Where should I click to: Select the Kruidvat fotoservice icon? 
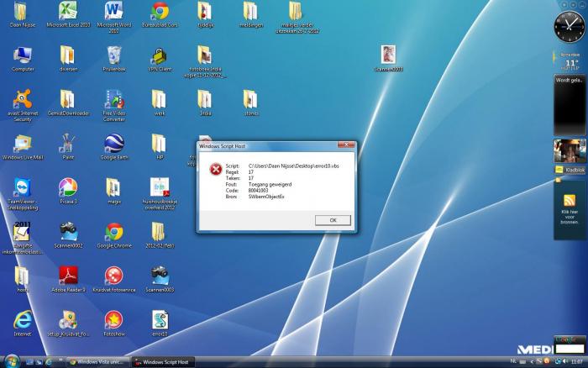113,276
